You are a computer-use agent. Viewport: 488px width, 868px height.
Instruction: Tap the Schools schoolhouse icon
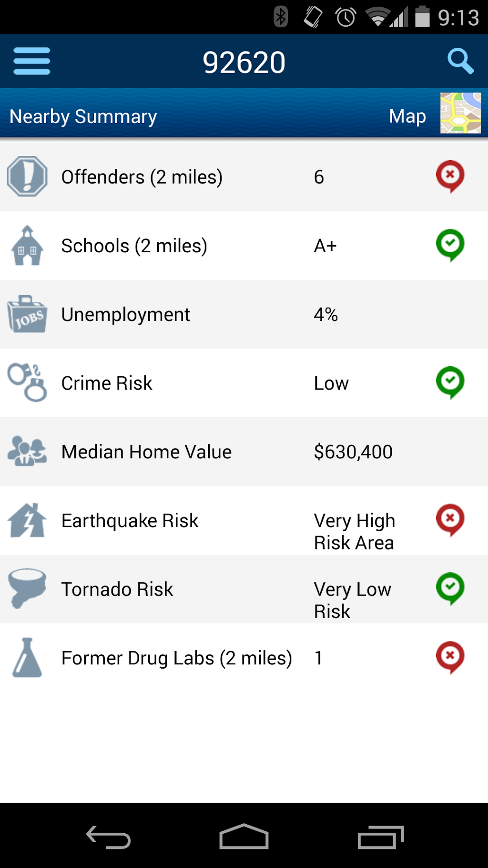coord(27,246)
